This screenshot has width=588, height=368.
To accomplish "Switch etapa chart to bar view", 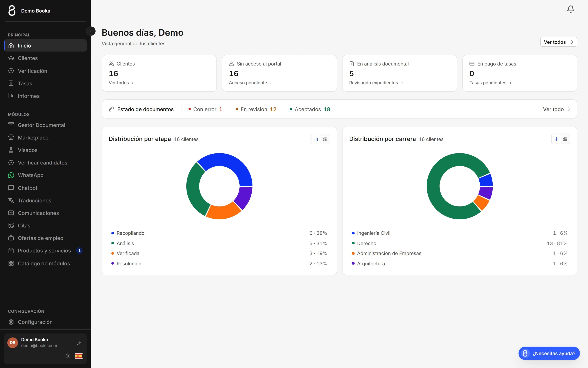I will (316, 139).
